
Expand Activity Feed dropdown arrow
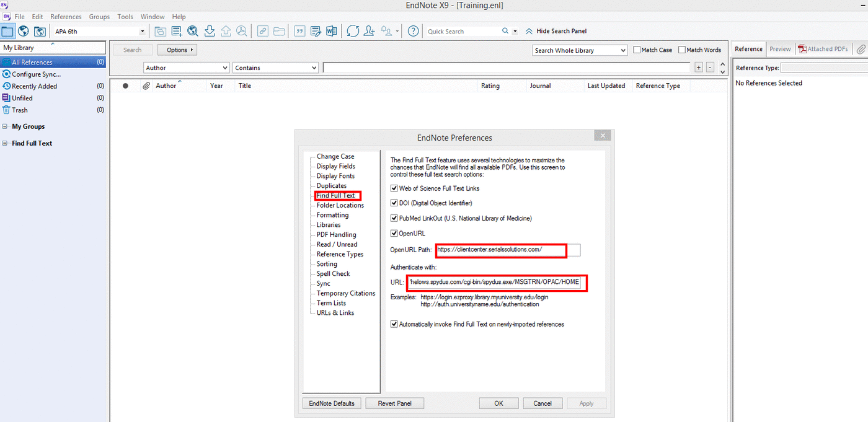click(x=397, y=32)
